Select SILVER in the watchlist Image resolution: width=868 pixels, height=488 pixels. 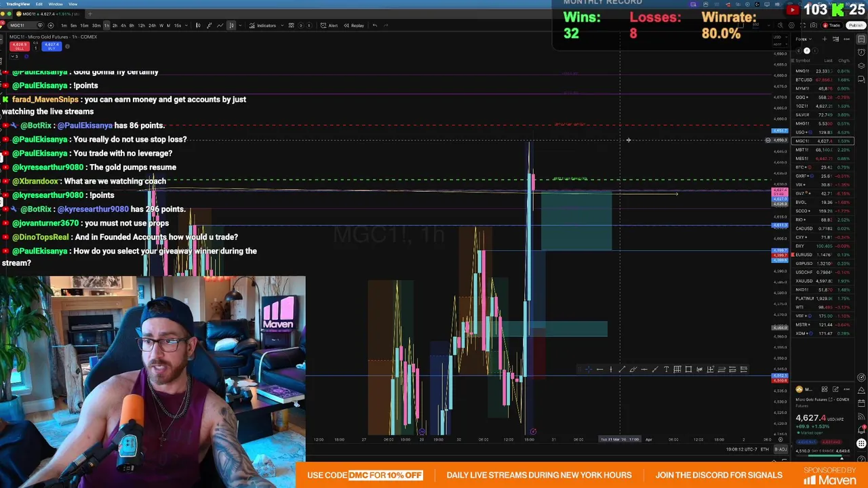(823, 115)
